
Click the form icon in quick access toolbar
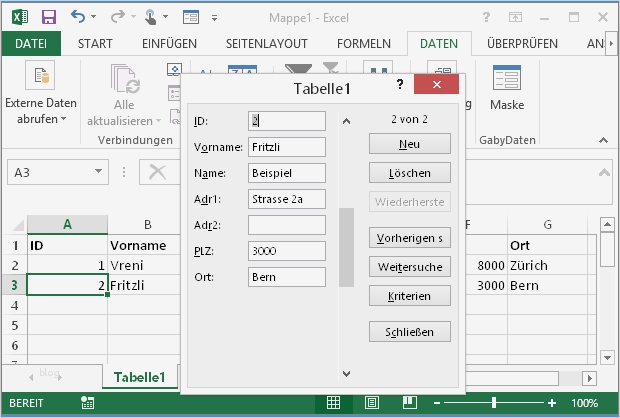pos(191,17)
